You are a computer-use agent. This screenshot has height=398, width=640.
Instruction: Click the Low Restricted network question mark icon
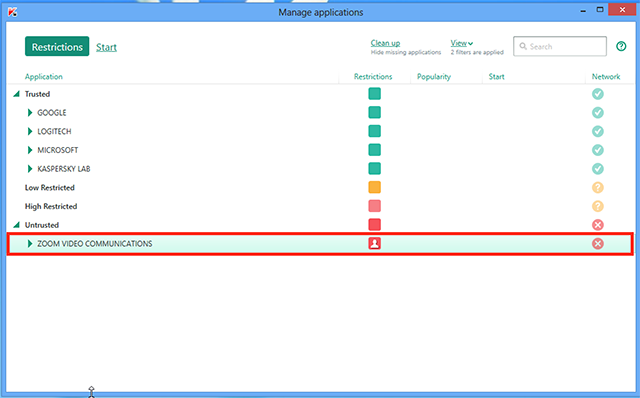tap(598, 188)
